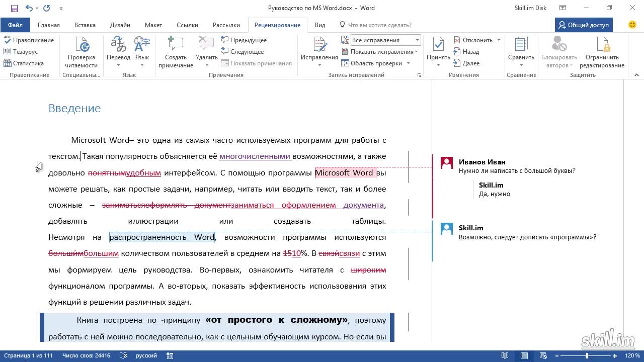Click the deleted word широким
The width and height of the screenshot is (644, 362).
(368, 270)
